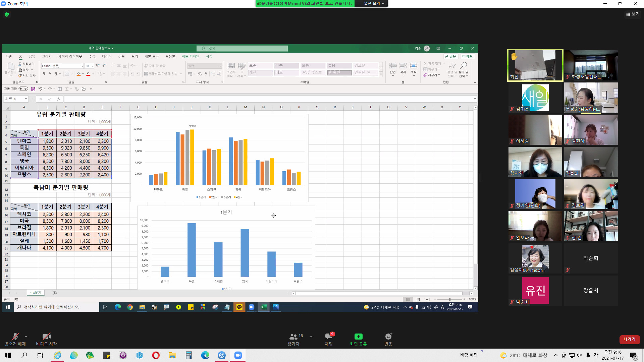
Task: Expand audio options arrow beside mute
Action: [26, 337]
